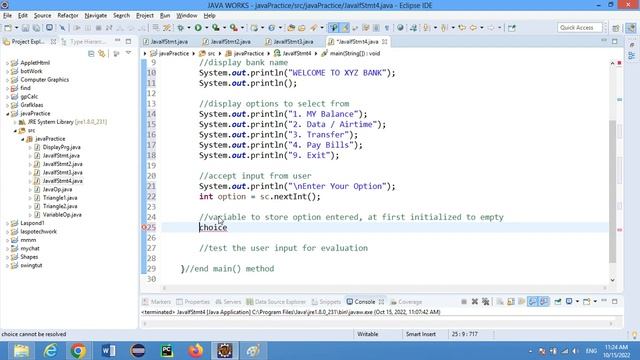The image size is (640, 360).
Task: Open Microsoft Word from the taskbar
Action: coord(109,351)
